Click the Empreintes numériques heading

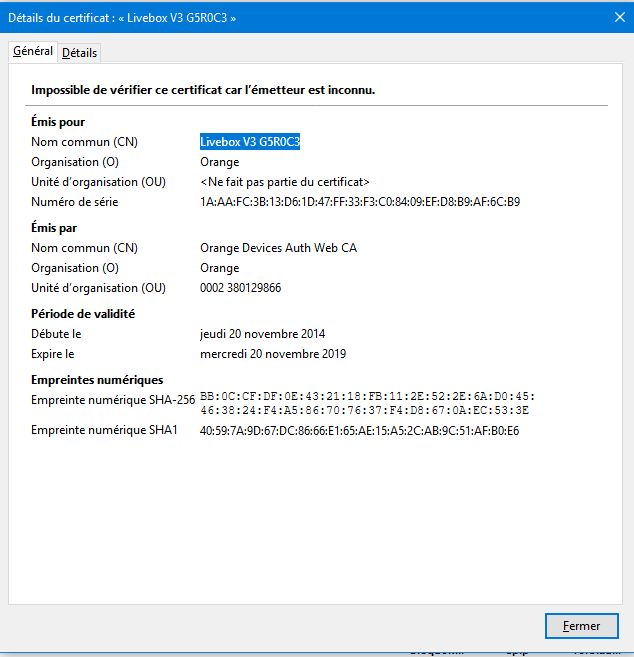click(x=97, y=380)
